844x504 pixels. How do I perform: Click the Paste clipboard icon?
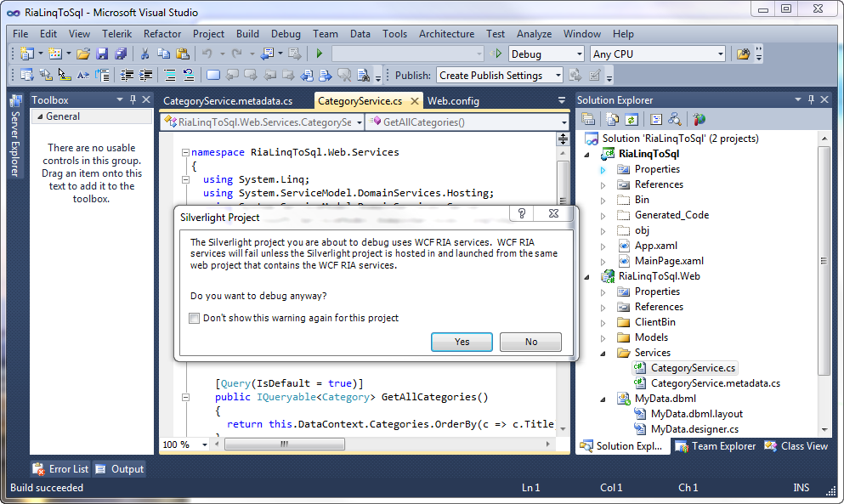pos(183,54)
